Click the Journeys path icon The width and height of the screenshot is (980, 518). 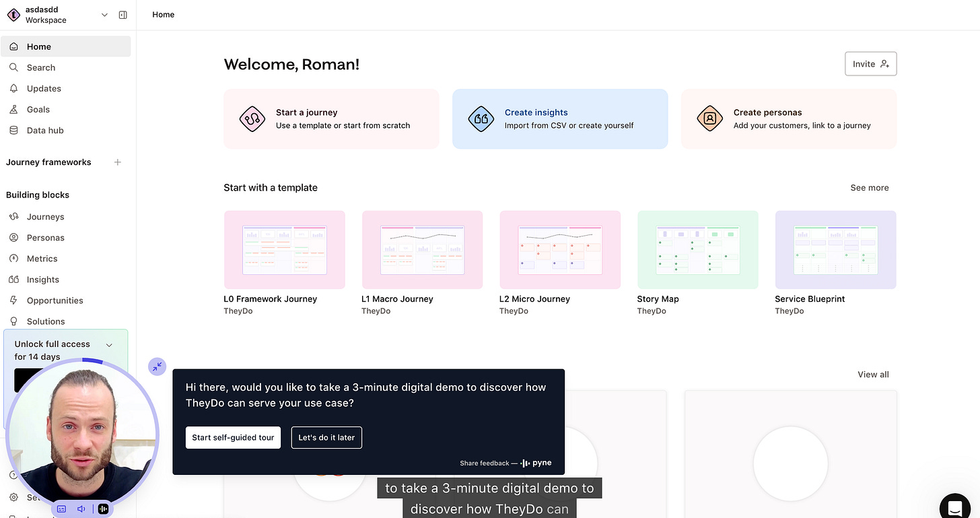tap(13, 217)
